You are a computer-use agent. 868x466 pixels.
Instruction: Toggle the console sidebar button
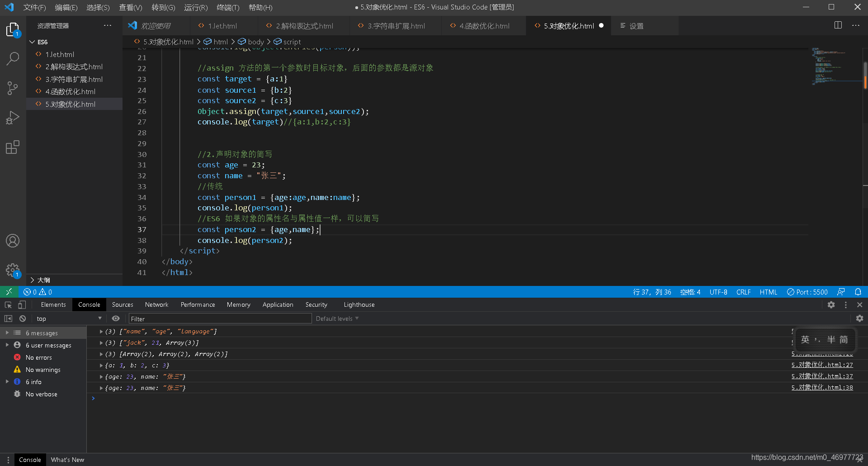[8, 319]
